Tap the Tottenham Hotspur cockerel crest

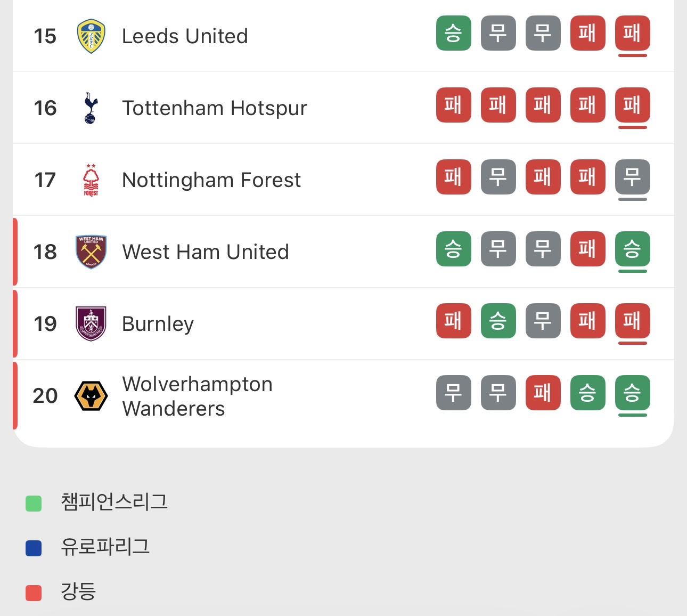point(91,108)
